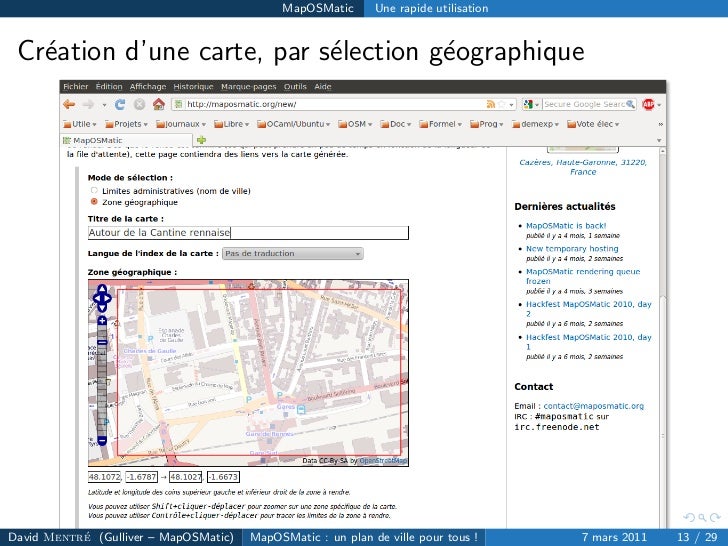Viewport: 728px width, 546px height.
Task: Show more bookmarks with the chevron
Action: [660, 124]
